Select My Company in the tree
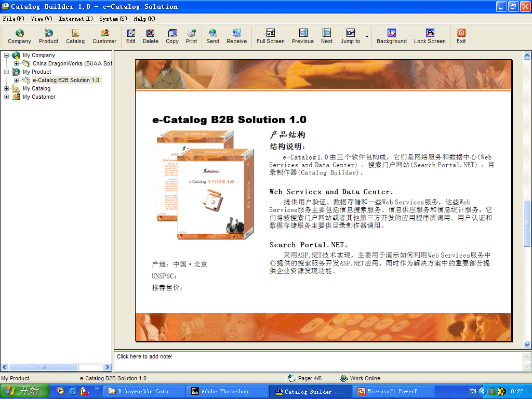 click(38, 55)
